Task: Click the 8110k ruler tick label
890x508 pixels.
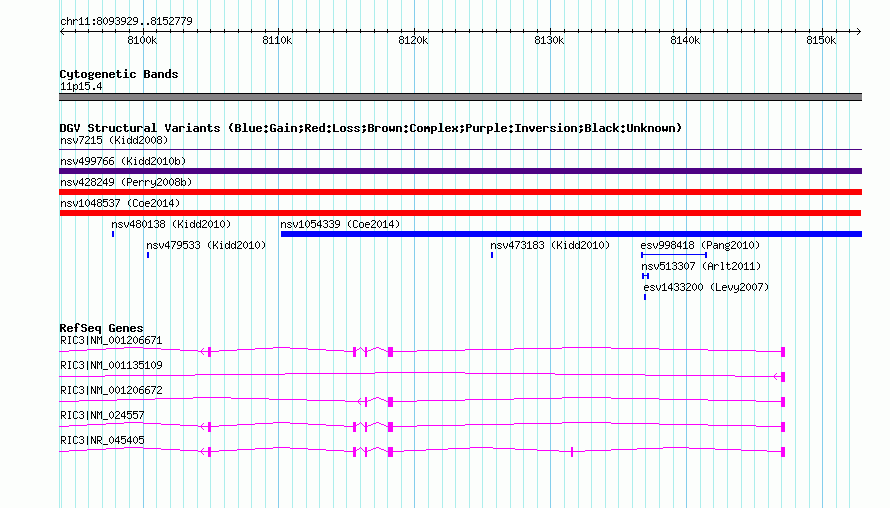Action: pyautogui.click(x=277, y=40)
